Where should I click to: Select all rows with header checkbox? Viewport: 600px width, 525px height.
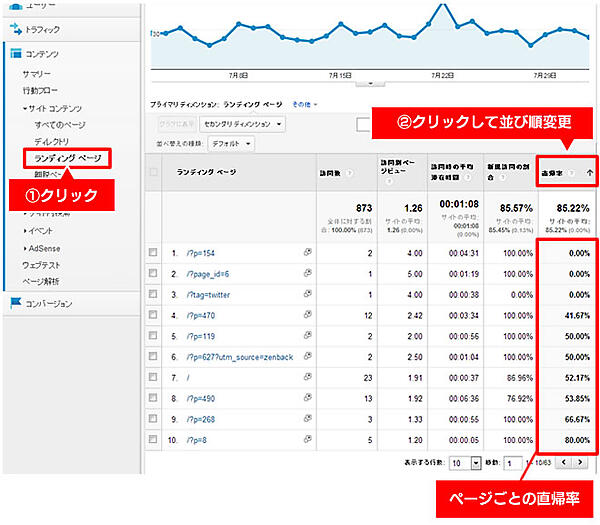[x=153, y=172]
